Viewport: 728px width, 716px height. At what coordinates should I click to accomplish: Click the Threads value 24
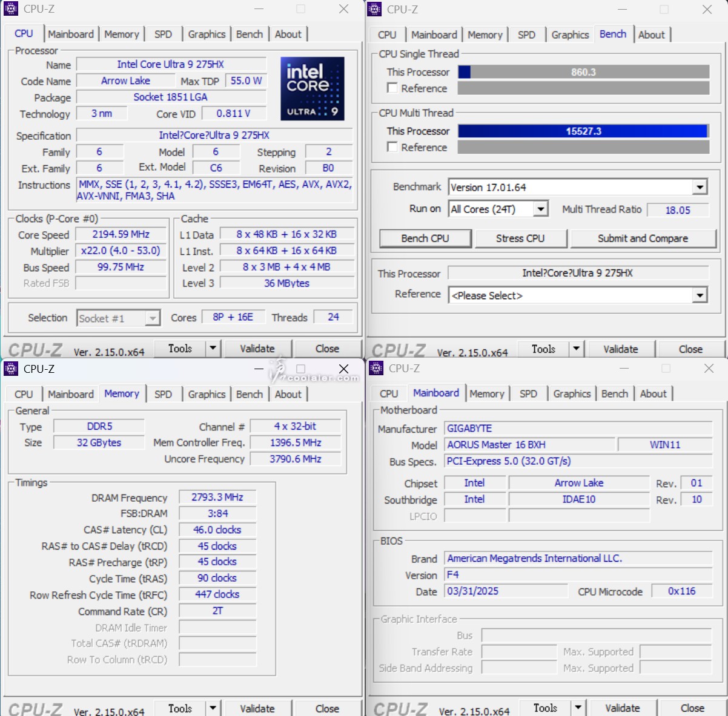(333, 317)
